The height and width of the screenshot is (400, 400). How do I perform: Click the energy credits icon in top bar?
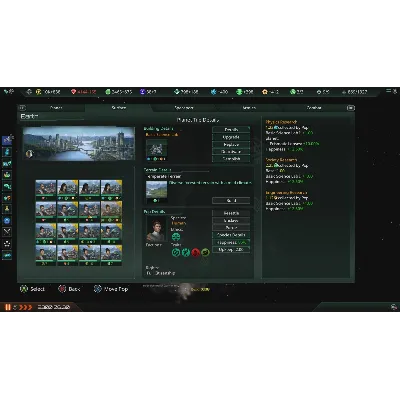[x=39, y=91]
